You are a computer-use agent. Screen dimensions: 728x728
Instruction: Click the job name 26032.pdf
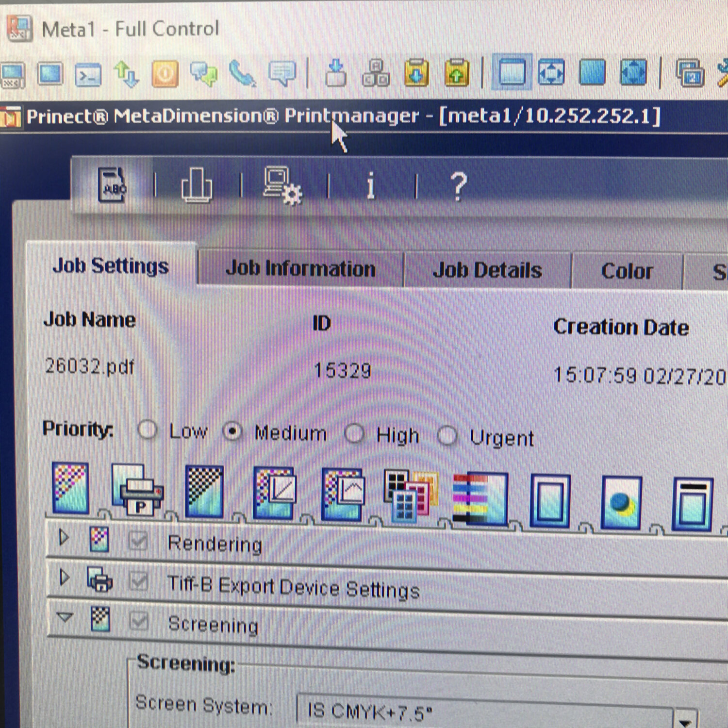click(90, 366)
